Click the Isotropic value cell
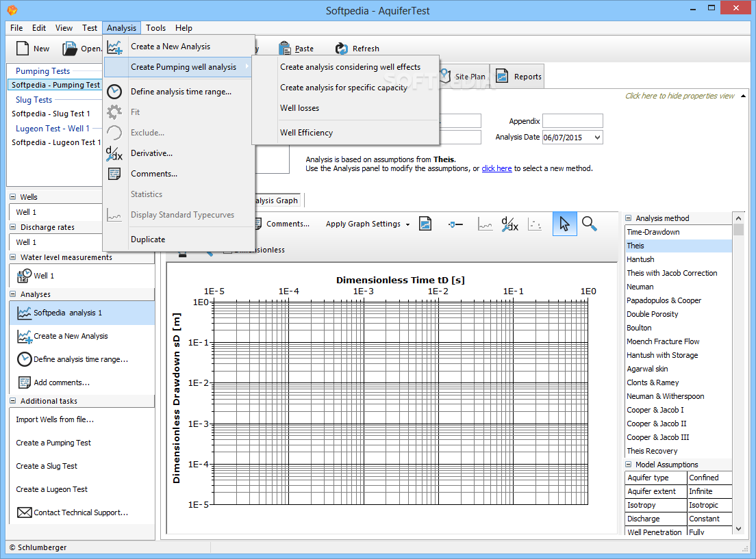 (709, 505)
